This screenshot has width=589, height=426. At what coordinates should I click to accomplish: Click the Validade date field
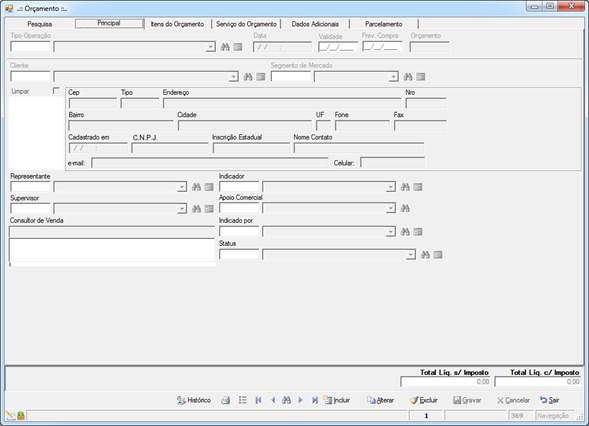click(338, 47)
